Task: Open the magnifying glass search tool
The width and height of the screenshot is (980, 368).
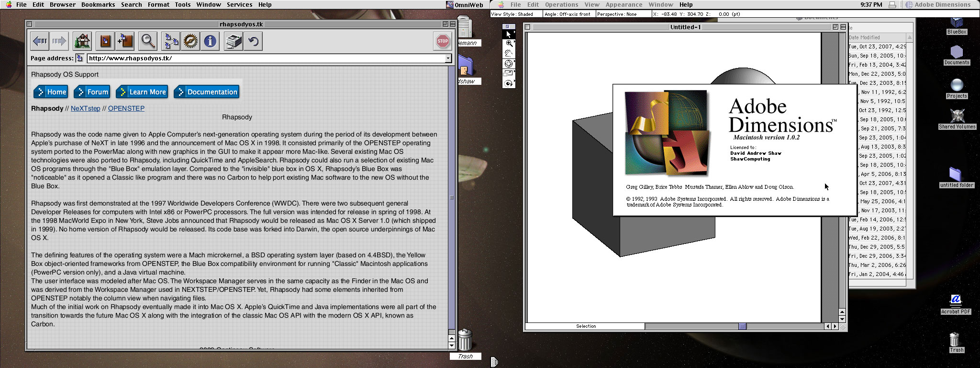Action: tap(148, 41)
